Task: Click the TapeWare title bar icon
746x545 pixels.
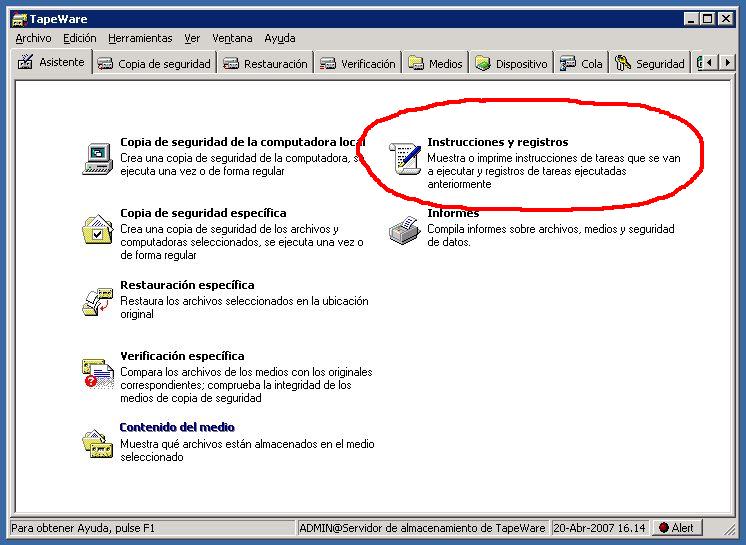Action: coord(19,19)
